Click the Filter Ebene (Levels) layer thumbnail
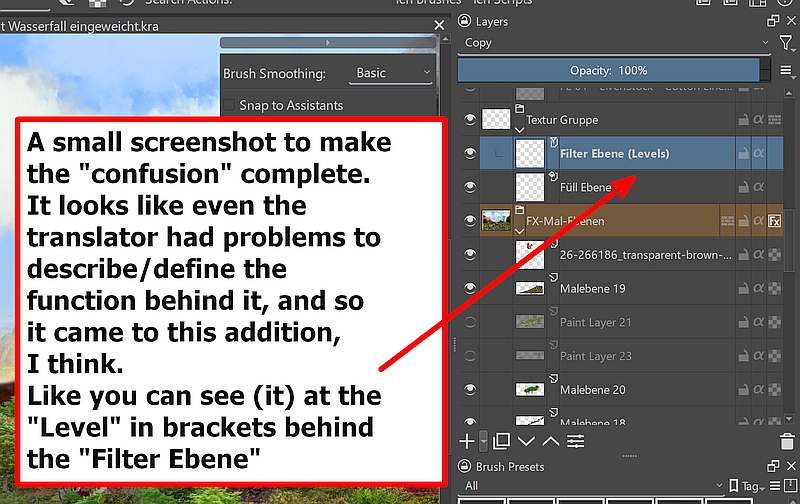 (x=530, y=153)
